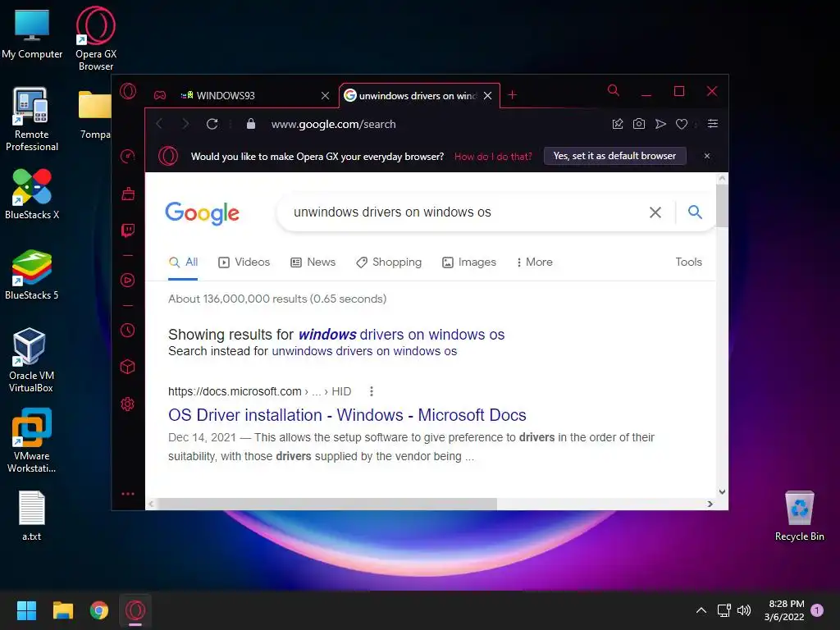Open the Opera GX menu logo button

(128, 91)
